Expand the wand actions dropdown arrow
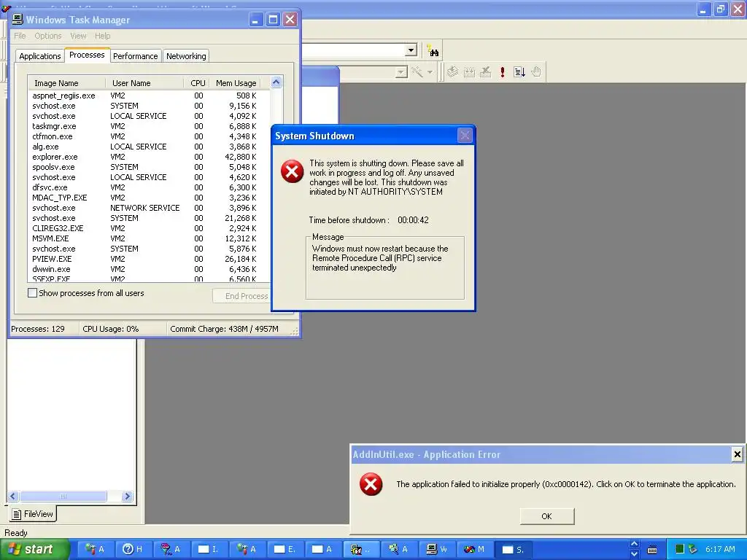 tap(430, 72)
